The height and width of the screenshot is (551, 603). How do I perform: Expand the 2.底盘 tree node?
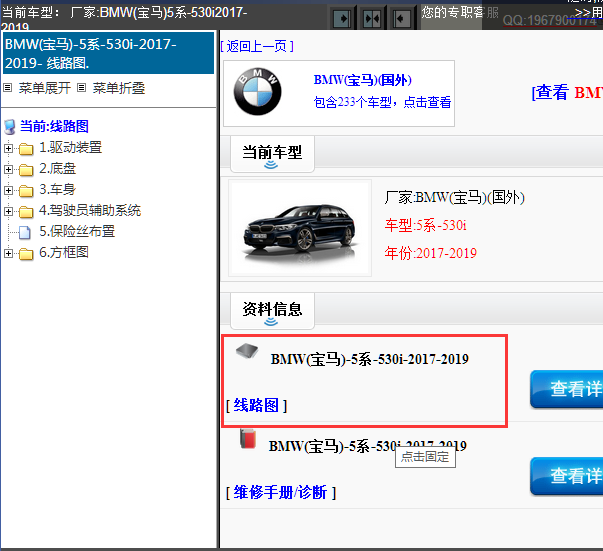tap(8, 169)
